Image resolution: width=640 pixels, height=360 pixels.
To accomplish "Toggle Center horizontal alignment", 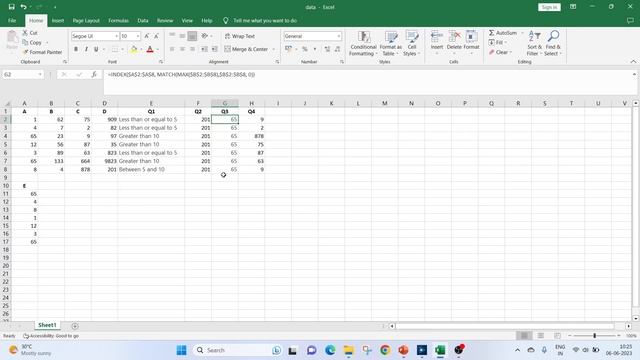I will pos(182,49).
